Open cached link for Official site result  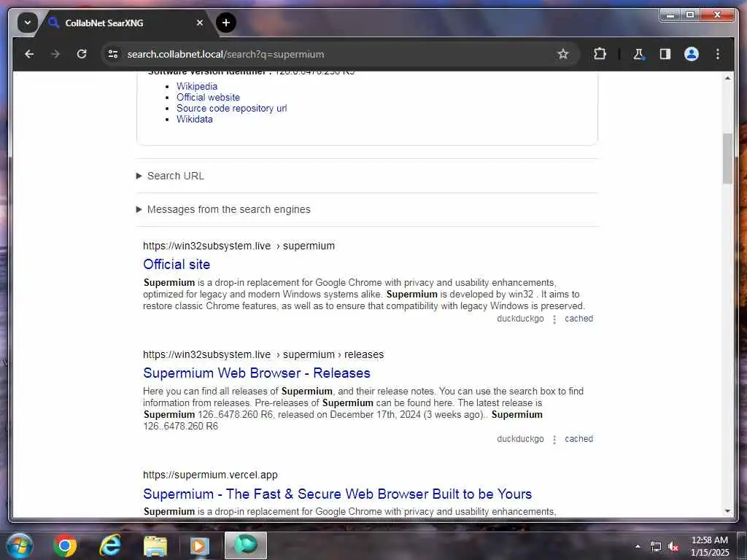point(578,319)
